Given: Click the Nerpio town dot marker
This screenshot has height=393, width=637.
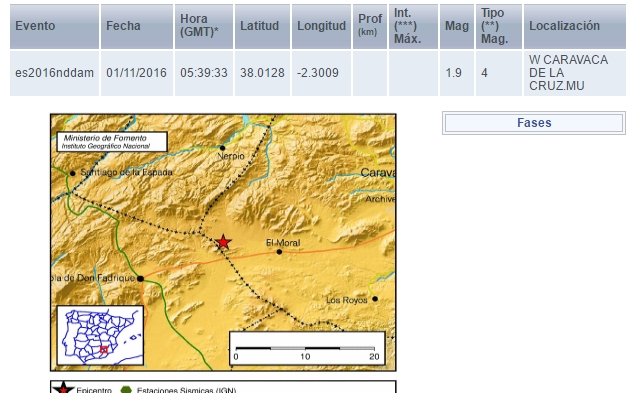Looking at the screenshot, I should point(222,148).
